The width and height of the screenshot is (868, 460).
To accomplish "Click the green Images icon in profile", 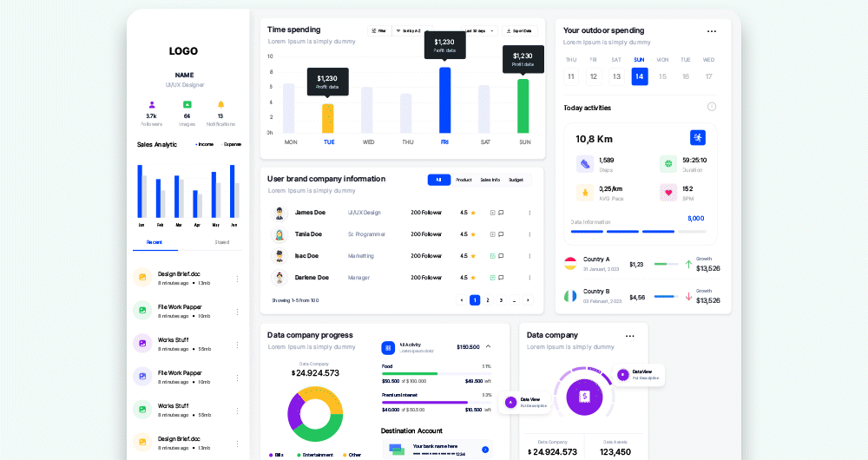I will tap(187, 105).
